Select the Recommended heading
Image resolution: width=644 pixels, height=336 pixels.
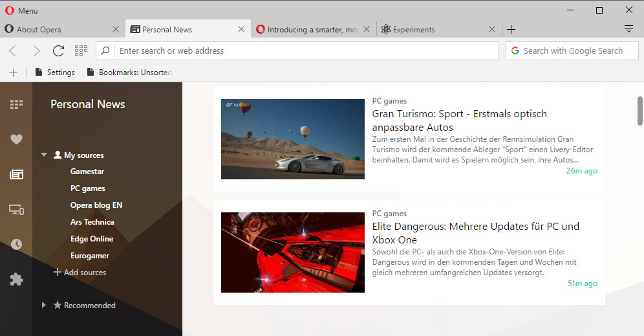coord(89,305)
